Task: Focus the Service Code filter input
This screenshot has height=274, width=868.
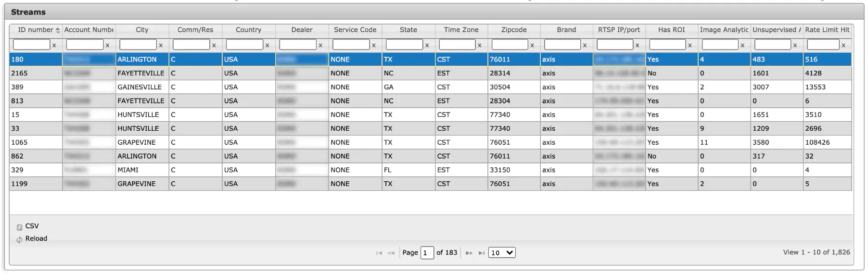Action: point(351,45)
